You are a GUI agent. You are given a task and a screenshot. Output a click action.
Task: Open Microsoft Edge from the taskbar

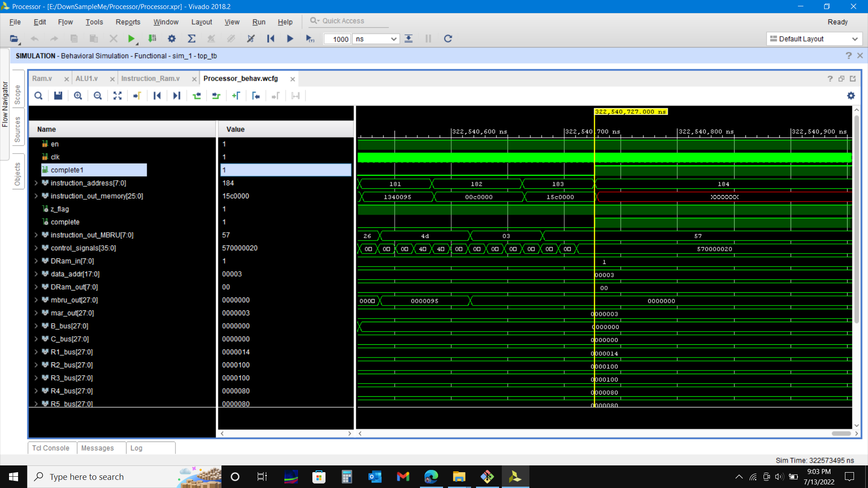(x=431, y=477)
